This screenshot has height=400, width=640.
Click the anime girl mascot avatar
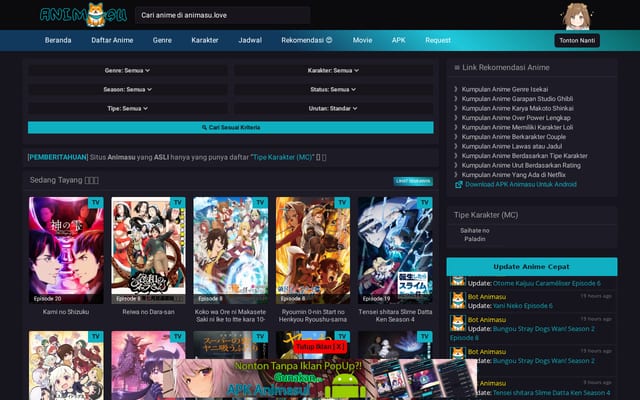(x=576, y=16)
